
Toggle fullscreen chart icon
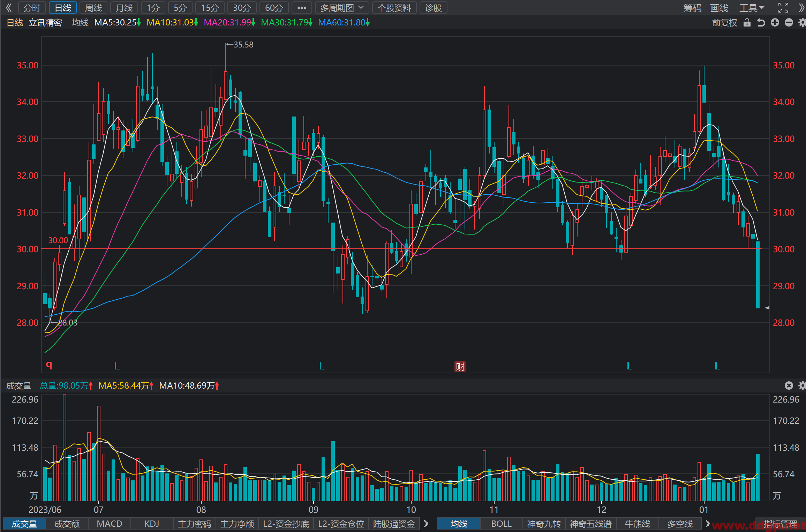tap(783, 8)
